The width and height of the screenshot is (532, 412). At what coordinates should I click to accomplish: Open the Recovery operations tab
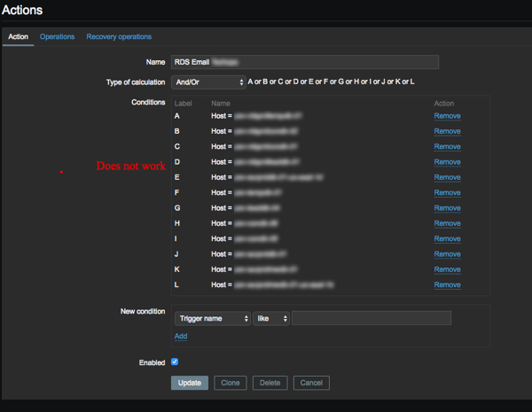(x=119, y=36)
